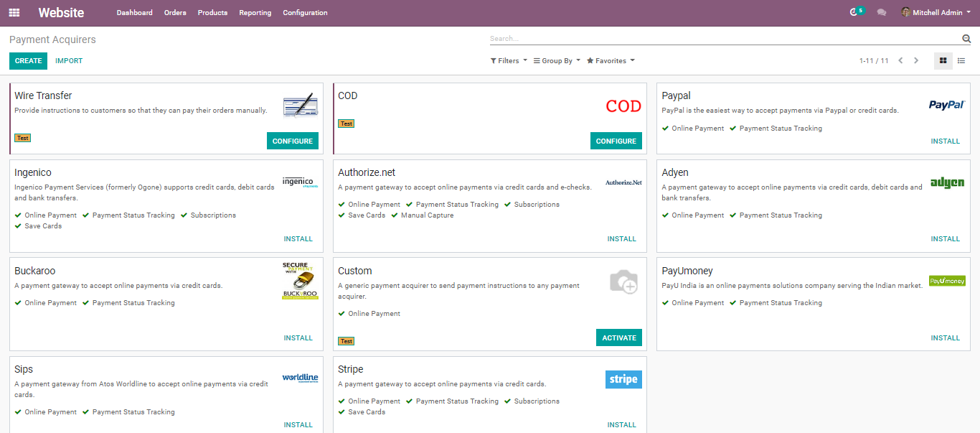
Task: Click the Wire Transfer cheque image
Action: (300, 106)
